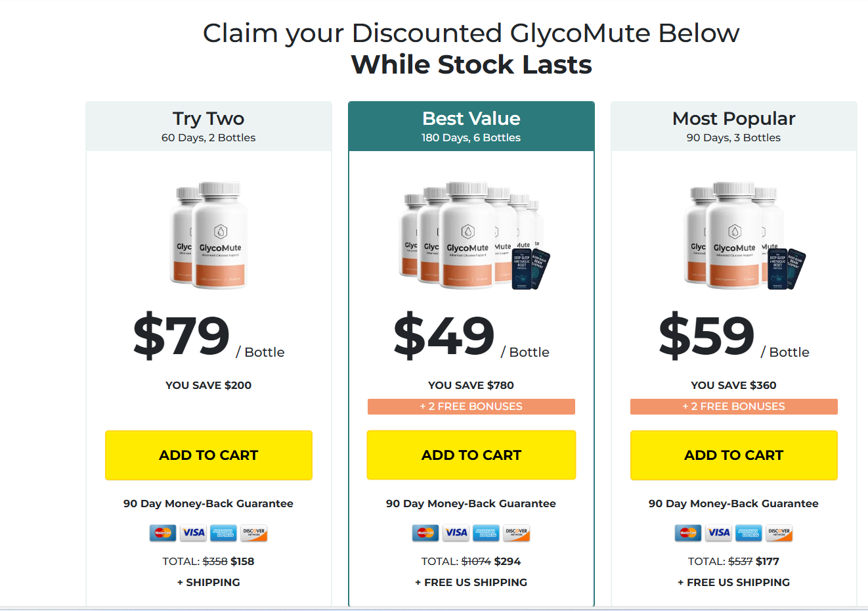This screenshot has width=868, height=611.
Task: Click the '+ 2 FREE BONUSES' banner under Most Popular
Action: point(733,406)
